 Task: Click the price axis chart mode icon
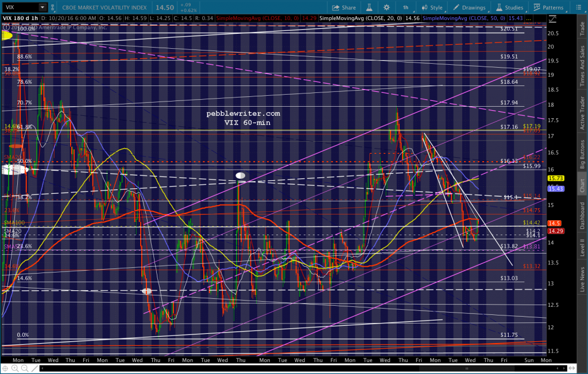[552, 18]
